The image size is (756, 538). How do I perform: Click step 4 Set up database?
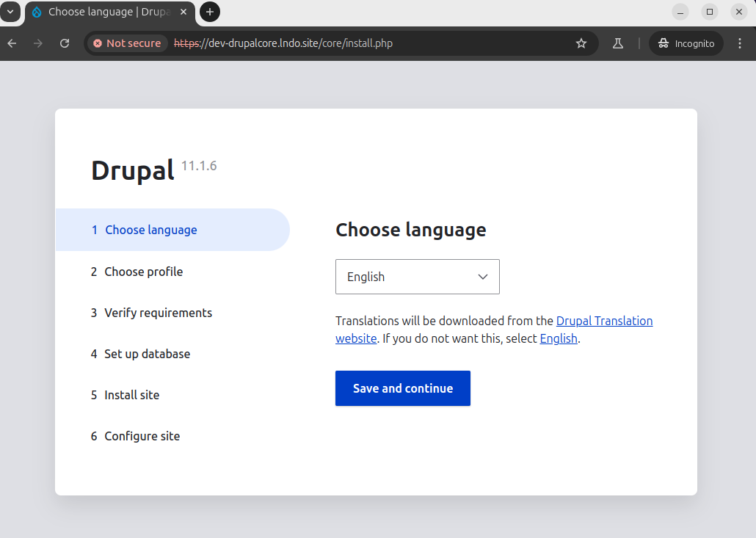140,354
